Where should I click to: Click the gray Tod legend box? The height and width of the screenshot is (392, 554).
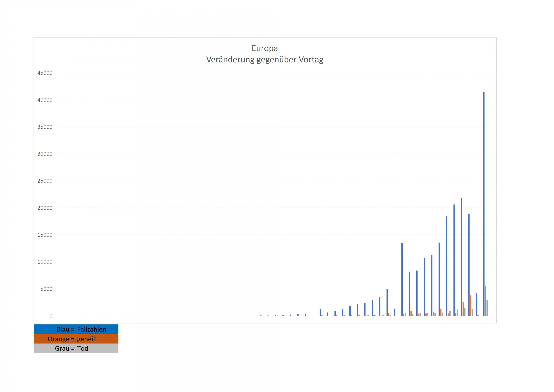click(x=76, y=348)
